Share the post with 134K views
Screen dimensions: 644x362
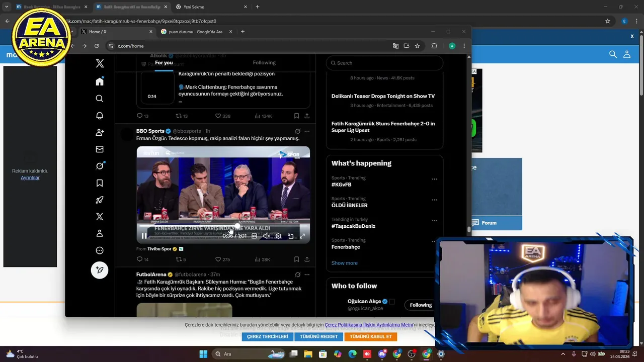[x=307, y=116]
